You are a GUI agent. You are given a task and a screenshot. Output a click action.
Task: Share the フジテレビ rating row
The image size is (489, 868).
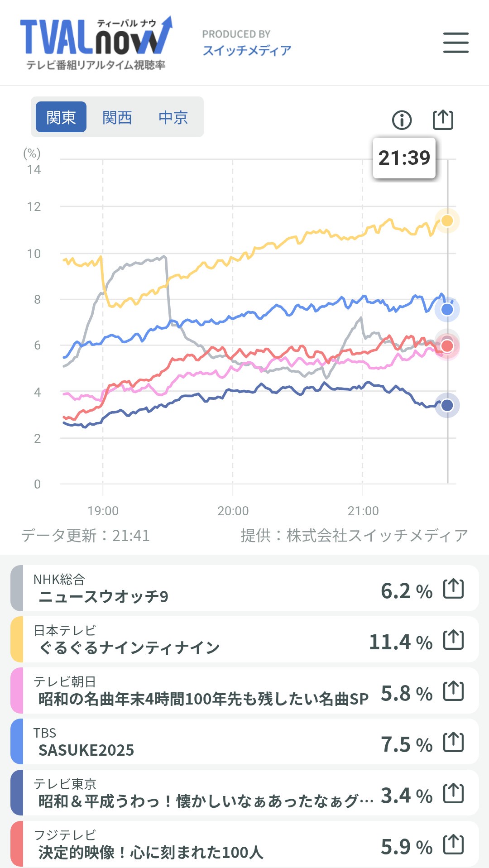(x=453, y=844)
